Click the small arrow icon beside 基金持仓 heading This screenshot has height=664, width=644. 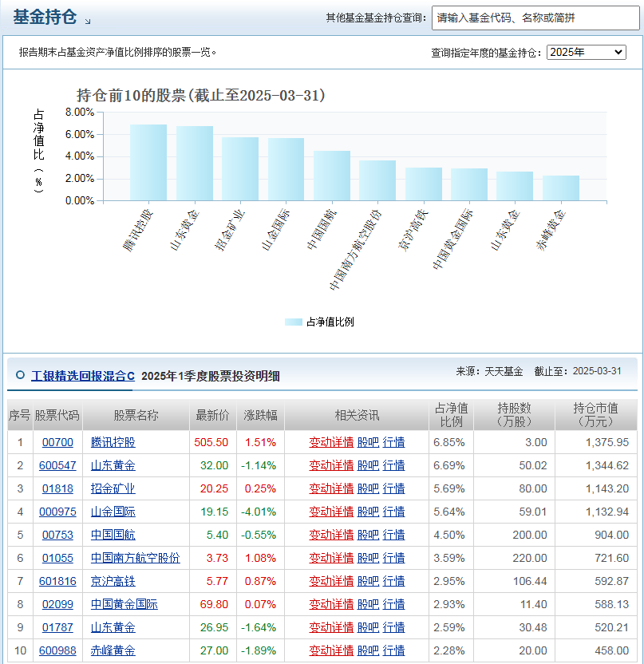(88, 22)
